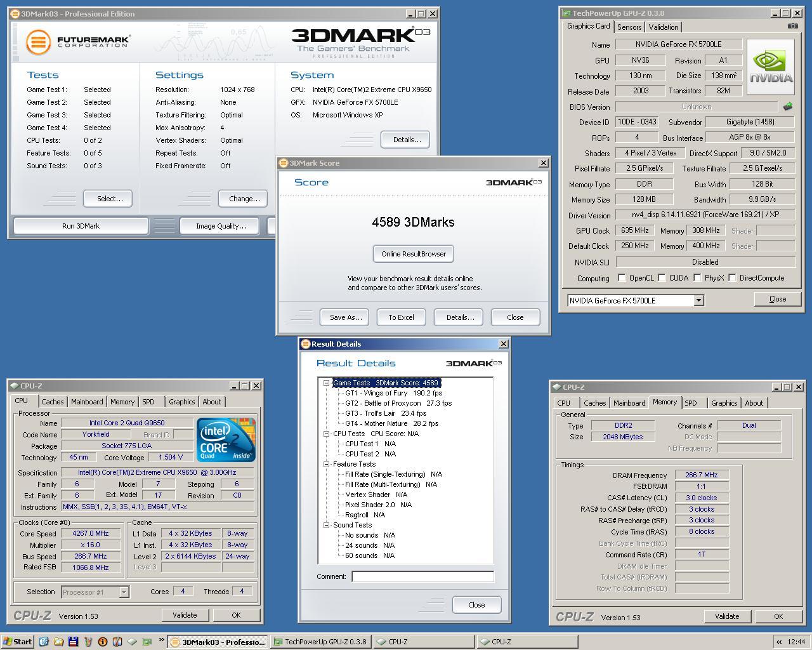The image size is (812, 650).
Task: Click the CPU-Z chip icon in quick launch
Action: (x=132, y=642)
